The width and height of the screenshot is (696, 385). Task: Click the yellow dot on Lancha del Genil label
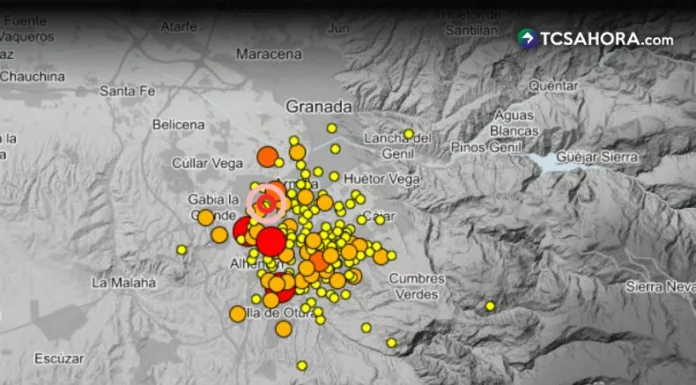408,134
